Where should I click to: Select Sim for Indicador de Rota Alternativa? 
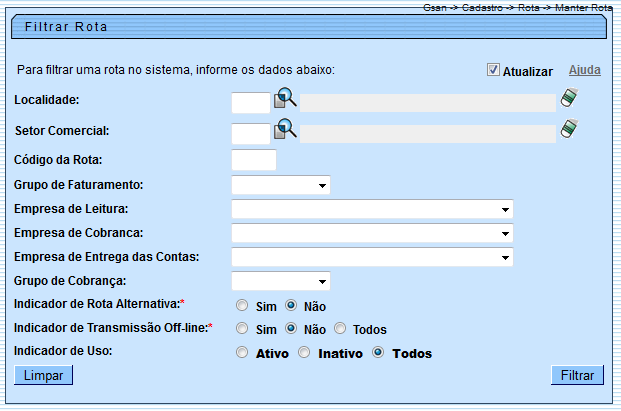[242, 306]
